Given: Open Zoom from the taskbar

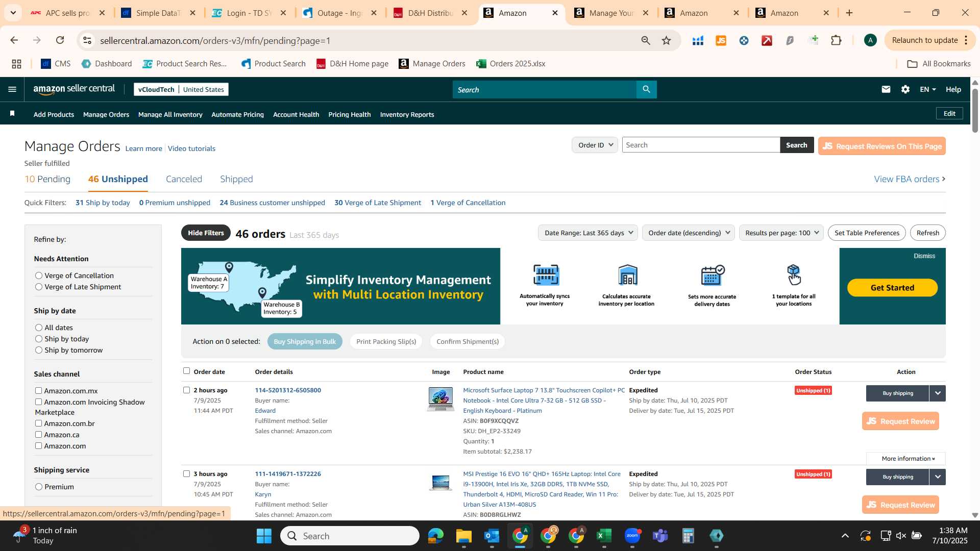Looking at the screenshot, I should pos(632,536).
